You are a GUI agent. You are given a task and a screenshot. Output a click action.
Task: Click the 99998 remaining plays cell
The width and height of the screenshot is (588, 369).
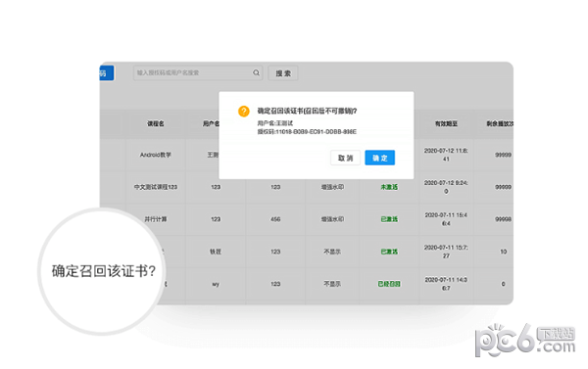click(504, 219)
